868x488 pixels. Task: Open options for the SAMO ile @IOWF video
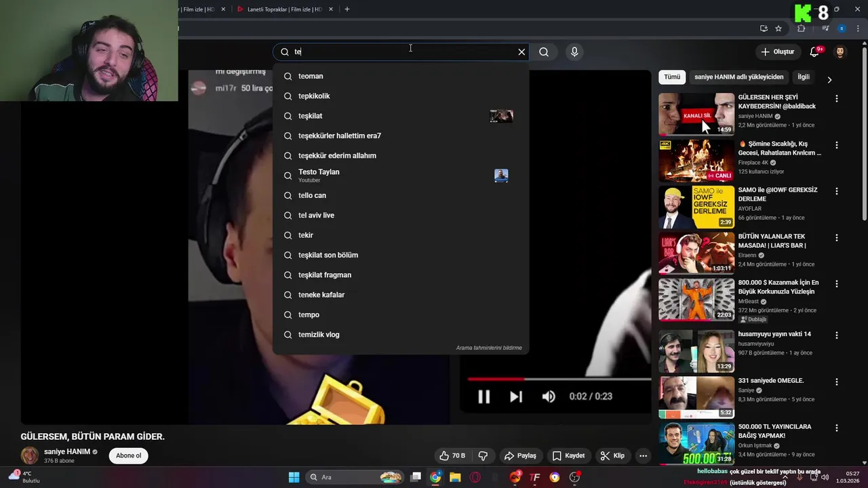click(x=836, y=191)
